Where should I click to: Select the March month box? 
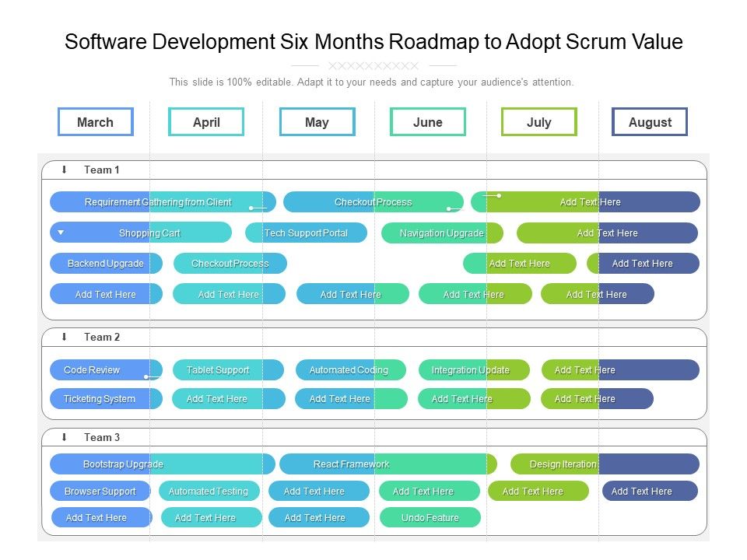95,122
